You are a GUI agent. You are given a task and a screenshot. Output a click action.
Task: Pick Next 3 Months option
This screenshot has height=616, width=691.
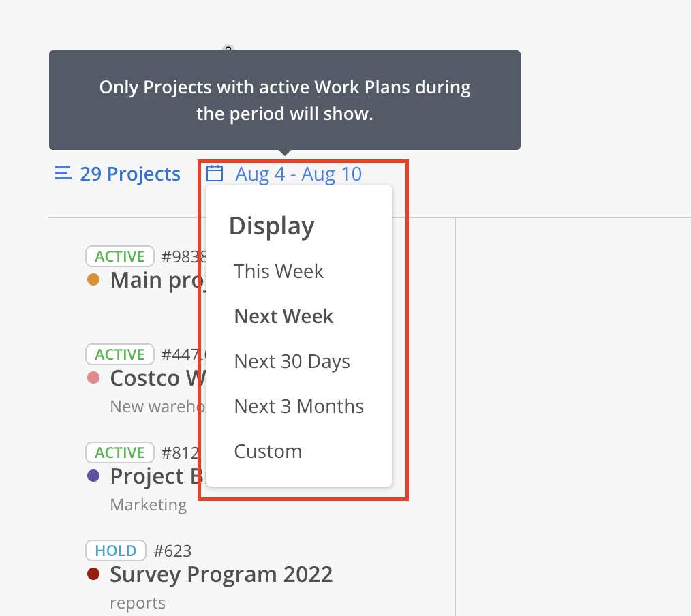pos(298,406)
